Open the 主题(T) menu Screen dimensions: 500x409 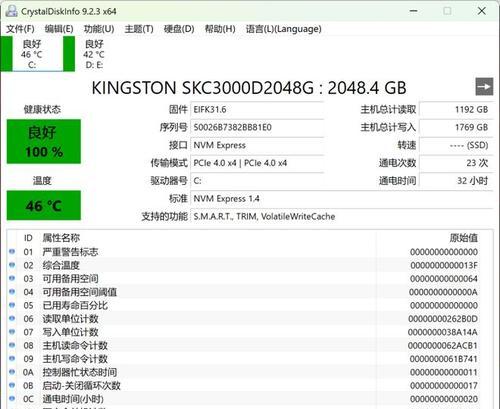coord(139,29)
